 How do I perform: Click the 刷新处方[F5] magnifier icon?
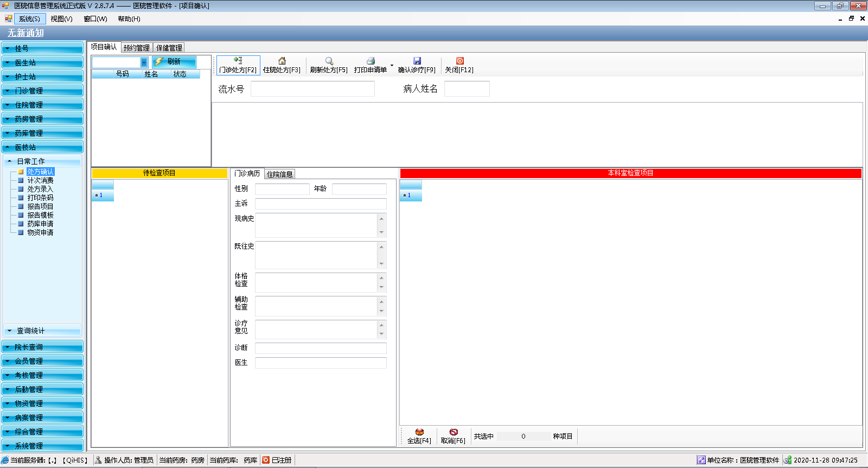[x=329, y=61]
